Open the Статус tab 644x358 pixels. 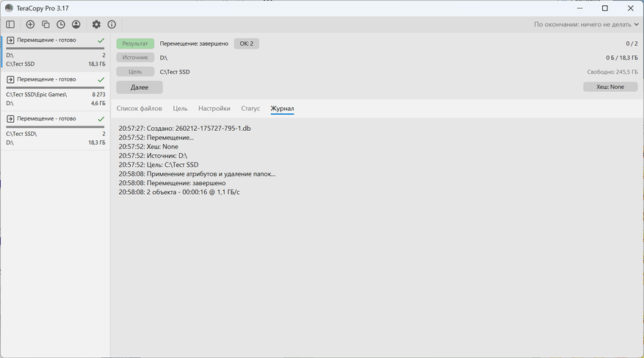pyautogui.click(x=250, y=109)
